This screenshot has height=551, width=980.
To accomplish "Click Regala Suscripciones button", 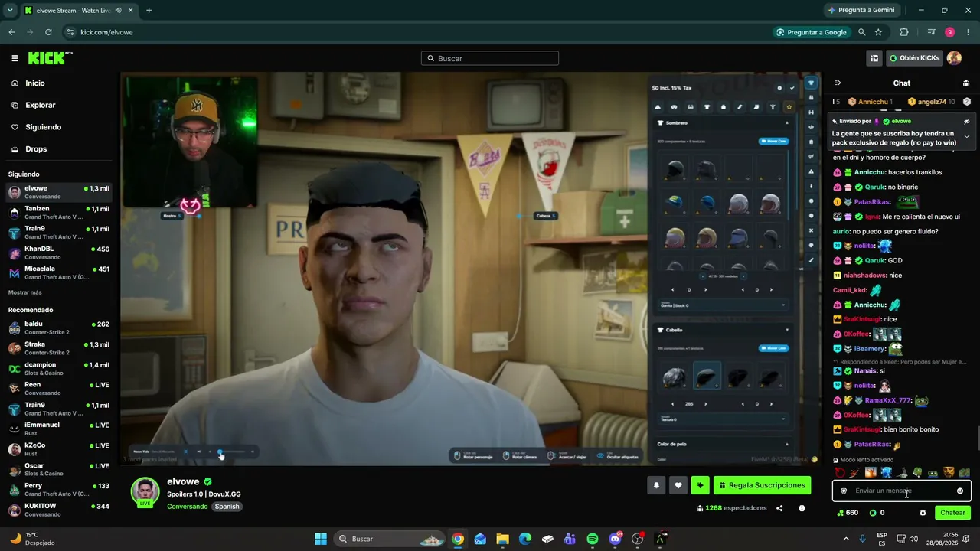I will (762, 485).
